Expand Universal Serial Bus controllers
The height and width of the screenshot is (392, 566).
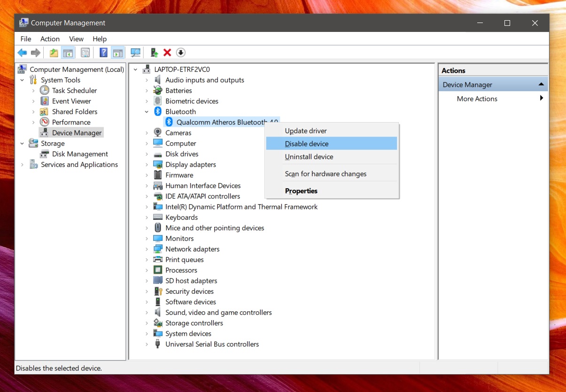[147, 344]
